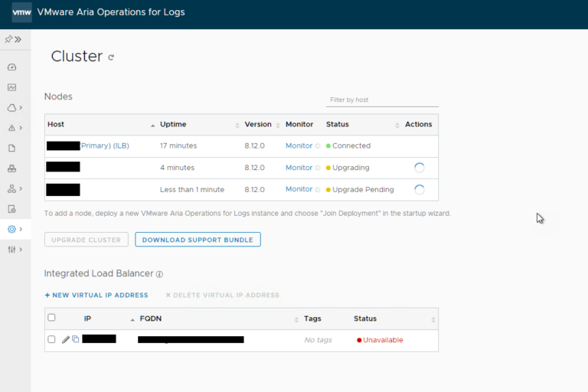Expand the hierarchy section chevron in sidebar
The width and height of the screenshot is (588, 392).
pos(21,188)
